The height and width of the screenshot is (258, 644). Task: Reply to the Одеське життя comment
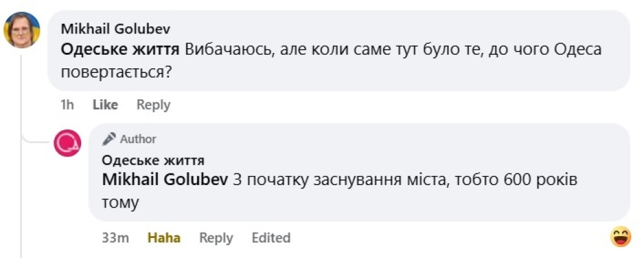(216, 237)
